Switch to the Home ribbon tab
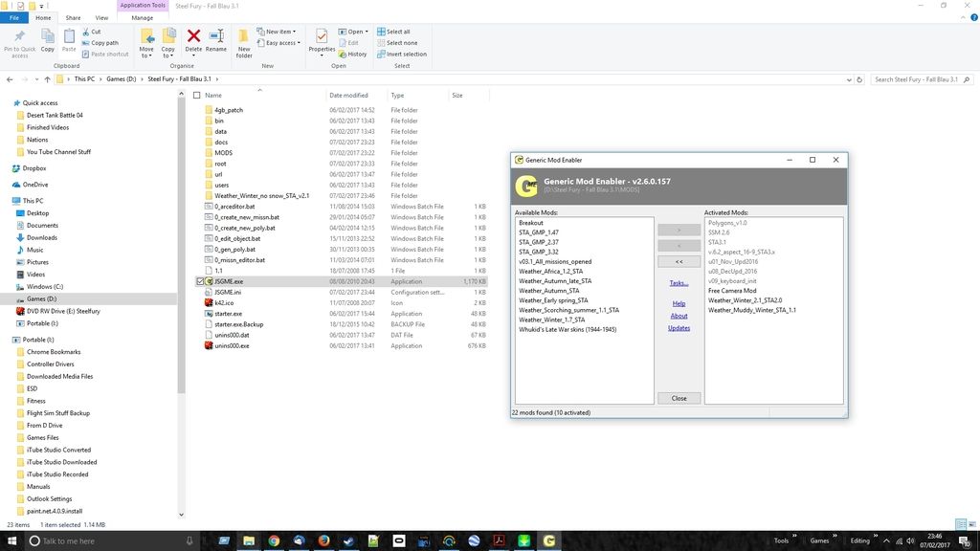The height and width of the screenshot is (551, 980). [43, 18]
